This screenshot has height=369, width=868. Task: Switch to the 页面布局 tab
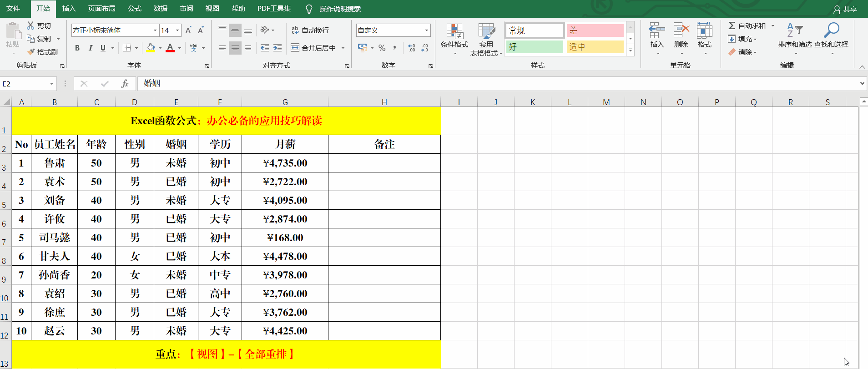[x=101, y=9]
